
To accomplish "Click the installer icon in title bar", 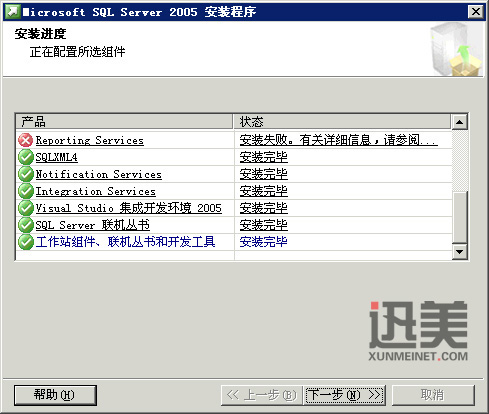I will [13, 12].
